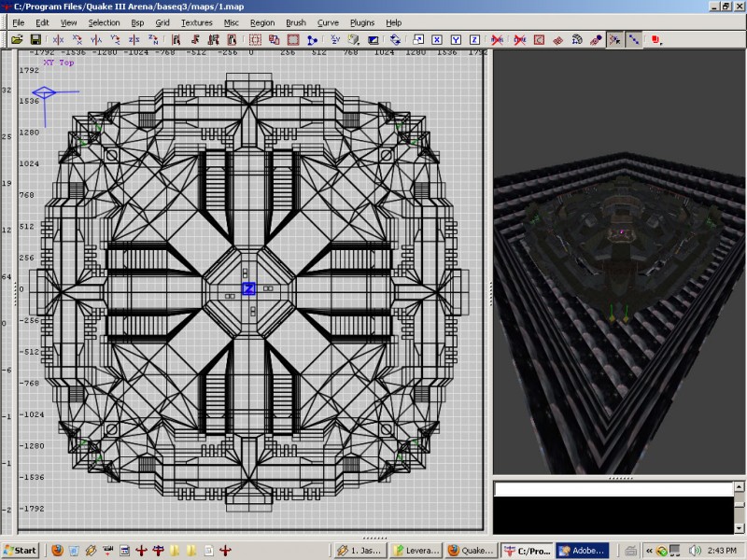Image resolution: width=747 pixels, height=560 pixels.
Task: Click the patch bounding box icon
Action: point(539,39)
